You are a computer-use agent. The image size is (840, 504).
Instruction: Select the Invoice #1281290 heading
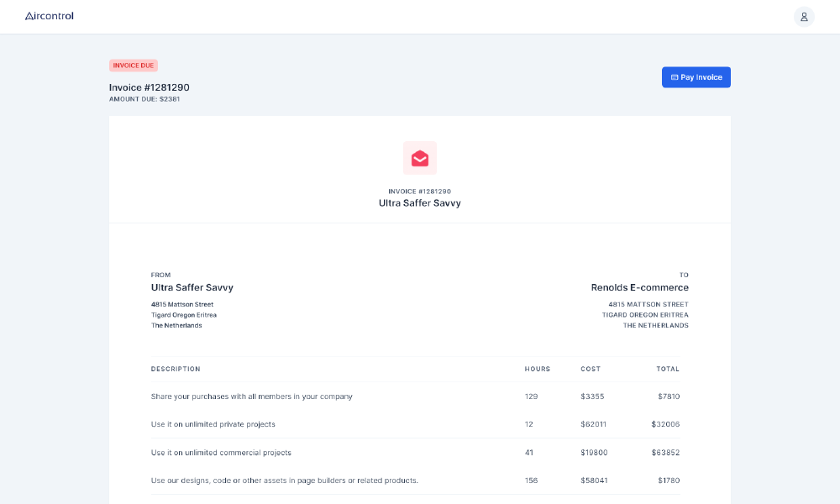point(149,87)
